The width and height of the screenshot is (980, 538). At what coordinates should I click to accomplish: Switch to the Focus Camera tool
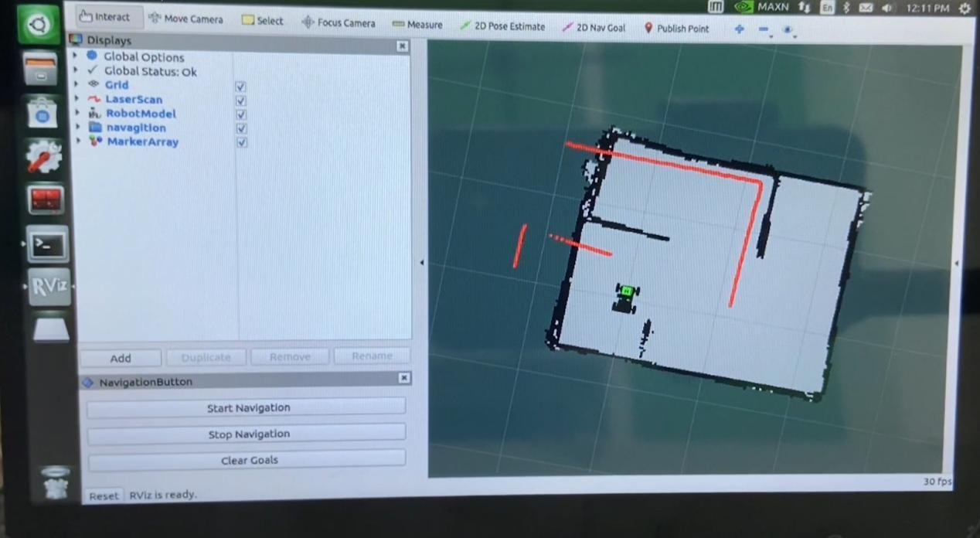click(339, 23)
